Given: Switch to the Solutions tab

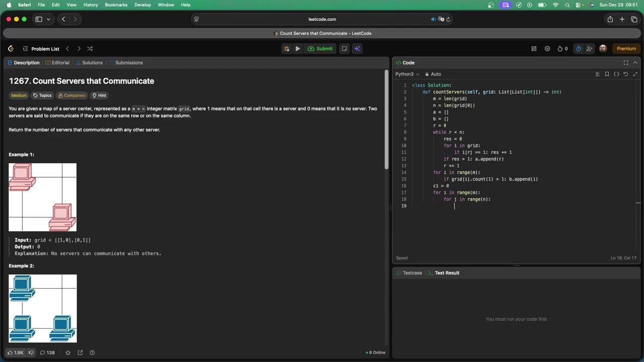Looking at the screenshot, I should click(x=90, y=63).
